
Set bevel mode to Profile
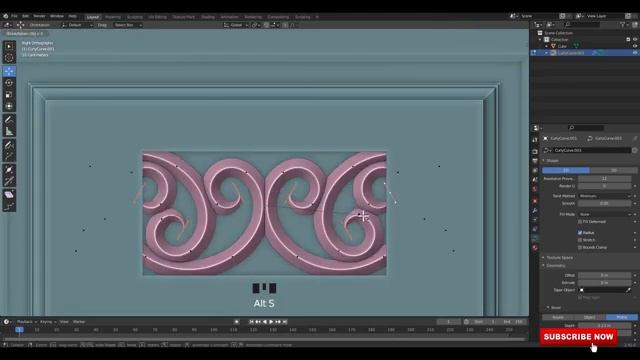click(x=622, y=317)
